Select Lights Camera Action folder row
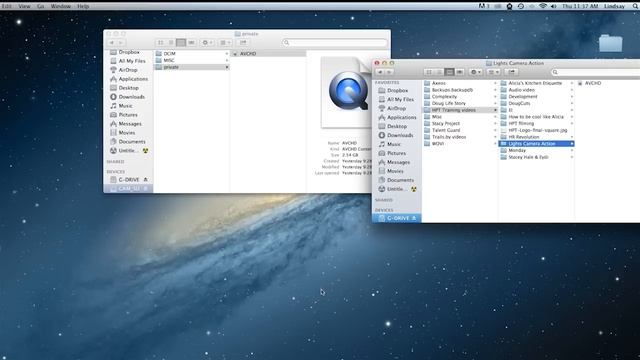 pos(536,144)
